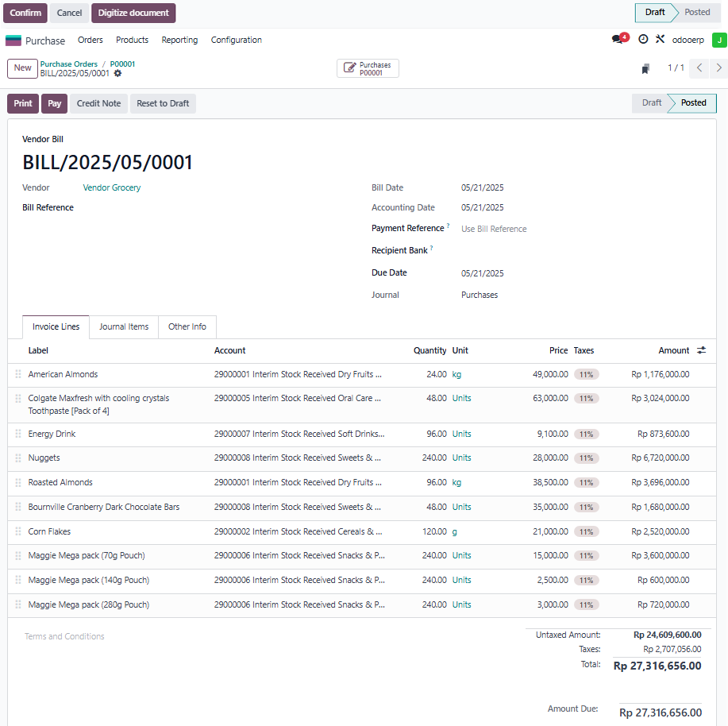This screenshot has width=728, height=726.
Task: Click the Units link on Energy Drink row
Action: pos(461,434)
